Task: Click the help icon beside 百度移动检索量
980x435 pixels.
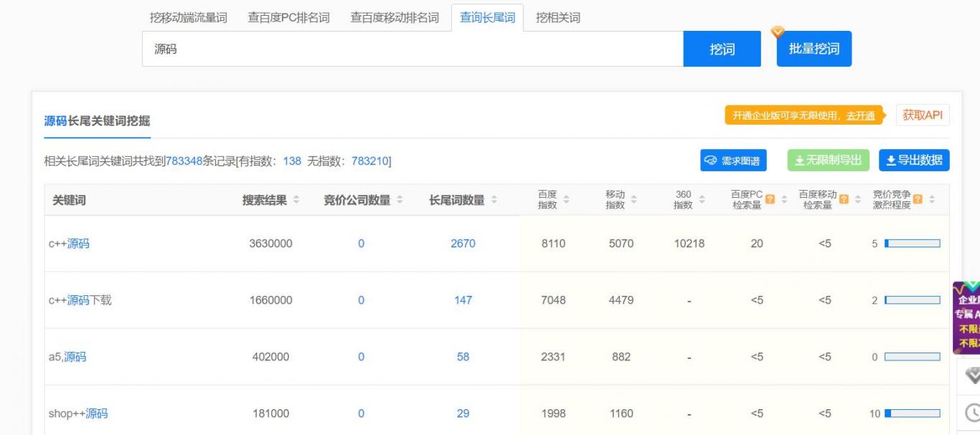Action: 844,199
